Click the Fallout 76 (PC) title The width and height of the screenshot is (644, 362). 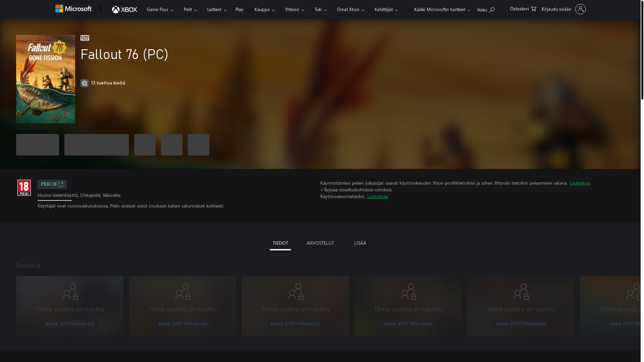coord(124,54)
